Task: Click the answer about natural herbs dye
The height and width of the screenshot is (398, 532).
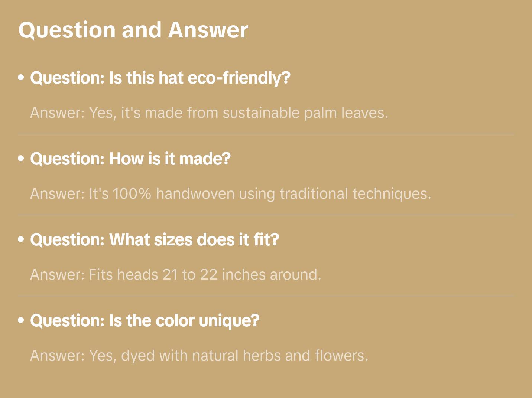Action: click(x=199, y=356)
